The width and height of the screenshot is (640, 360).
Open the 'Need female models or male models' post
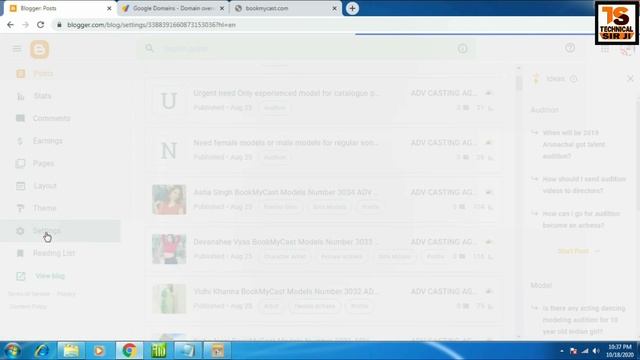pos(286,142)
